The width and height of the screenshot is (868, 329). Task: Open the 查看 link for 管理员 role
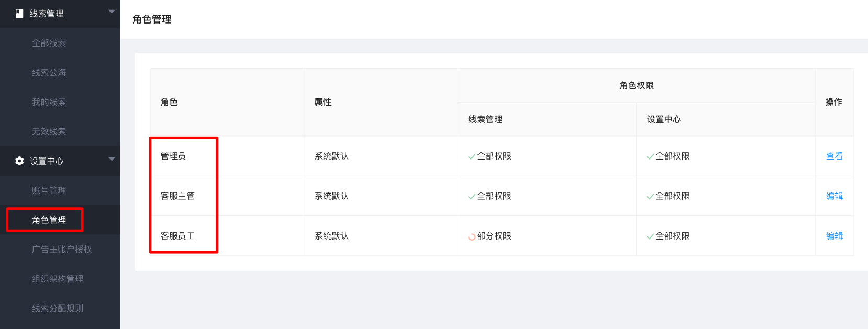pos(834,156)
